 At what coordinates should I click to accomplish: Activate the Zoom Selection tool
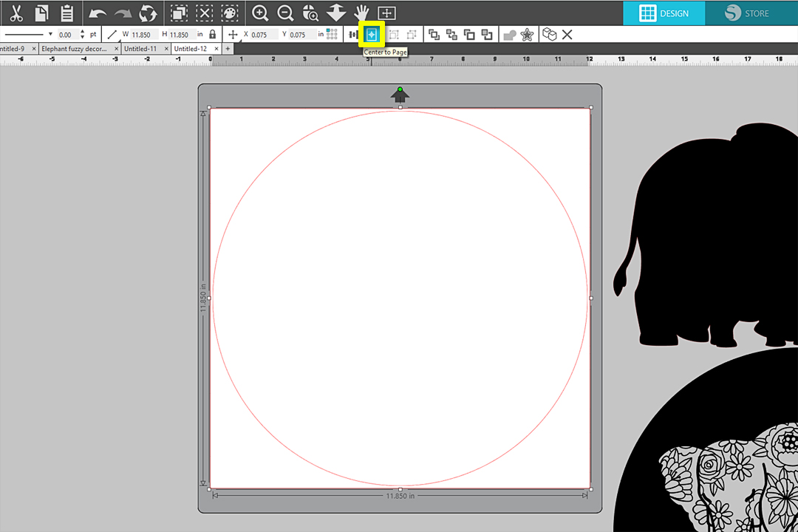[x=310, y=13]
